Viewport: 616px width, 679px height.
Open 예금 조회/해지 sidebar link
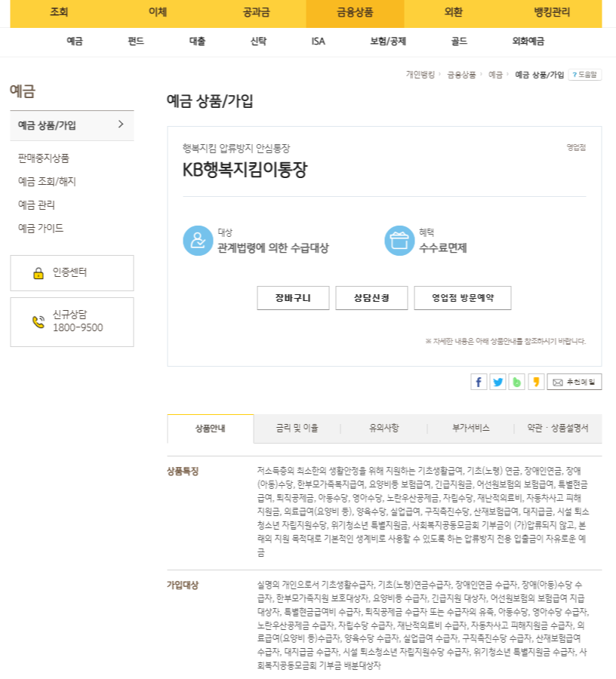click(x=47, y=181)
